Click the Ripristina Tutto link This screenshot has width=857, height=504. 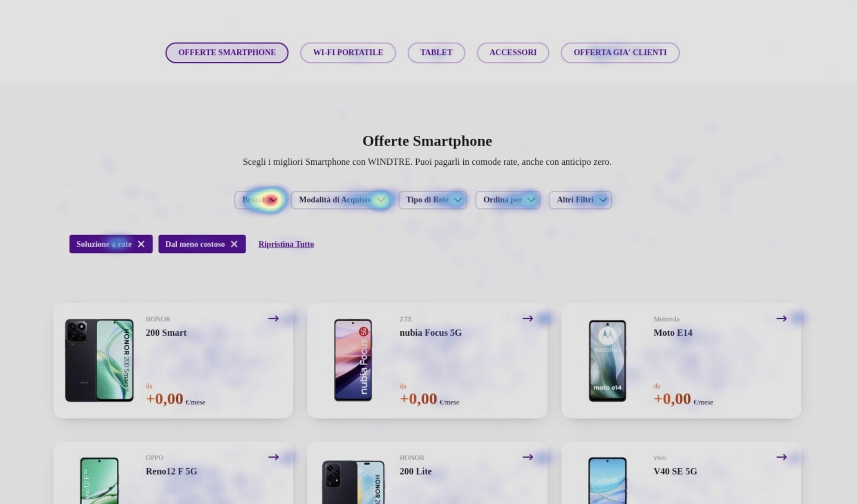(x=286, y=244)
